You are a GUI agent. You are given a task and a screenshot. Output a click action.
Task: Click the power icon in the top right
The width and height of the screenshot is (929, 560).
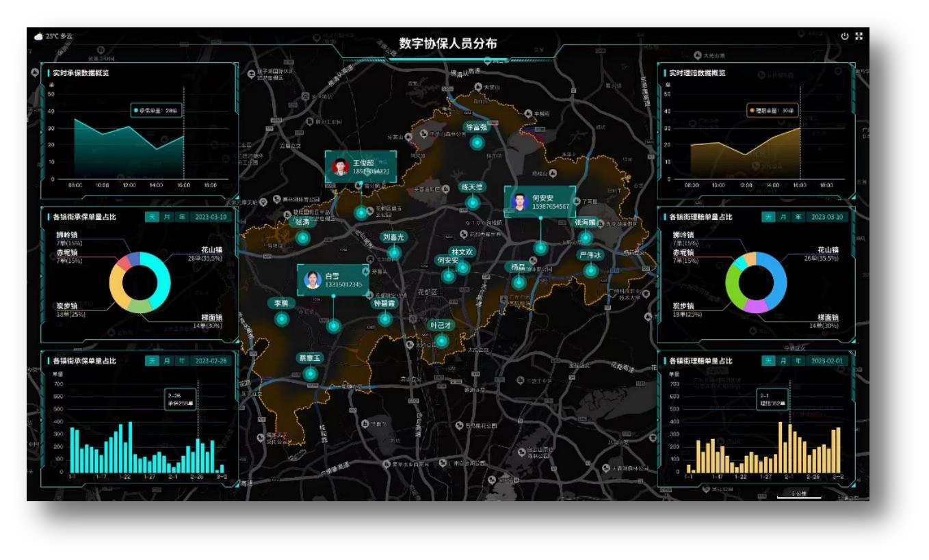(845, 36)
